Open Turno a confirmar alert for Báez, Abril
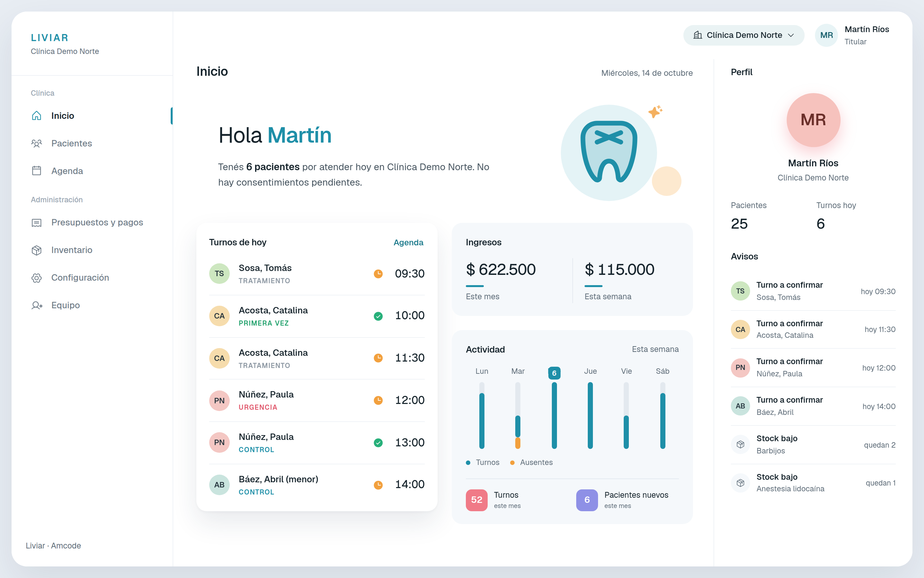924x578 pixels. tap(813, 406)
